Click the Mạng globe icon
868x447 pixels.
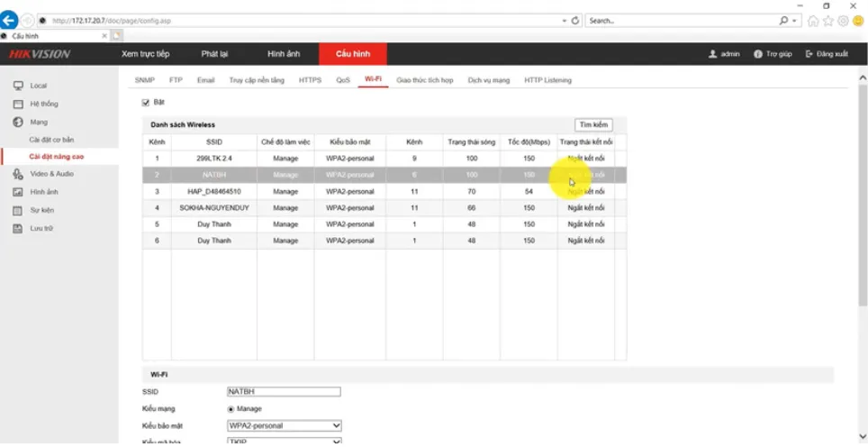[x=18, y=122]
